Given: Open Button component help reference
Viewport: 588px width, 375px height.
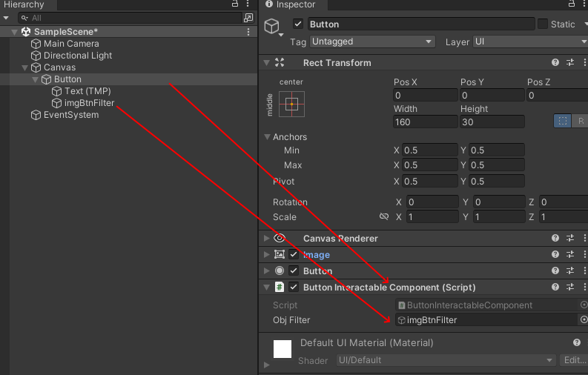Looking at the screenshot, I should click(x=555, y=271).
